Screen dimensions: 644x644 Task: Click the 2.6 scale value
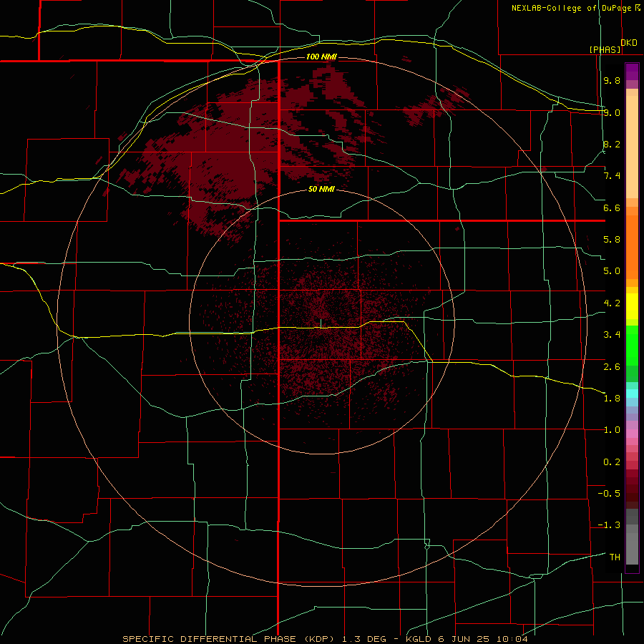coord(612,367)
